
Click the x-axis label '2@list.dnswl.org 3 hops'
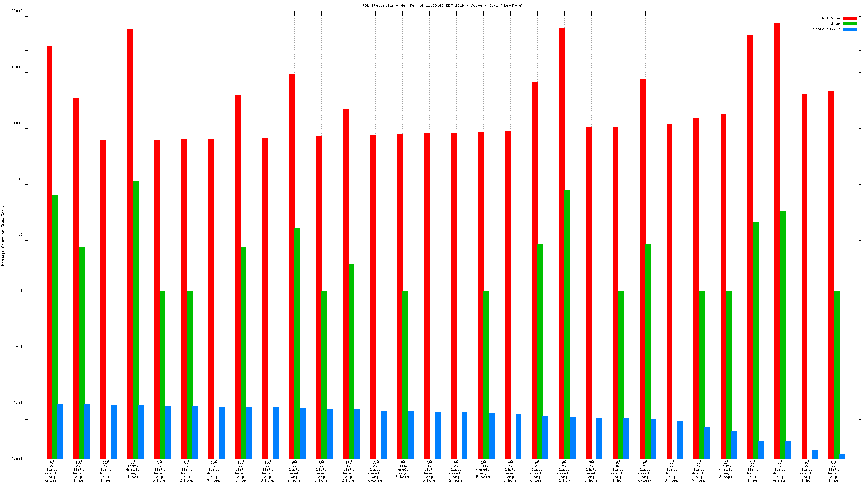(x=726, y=469)
